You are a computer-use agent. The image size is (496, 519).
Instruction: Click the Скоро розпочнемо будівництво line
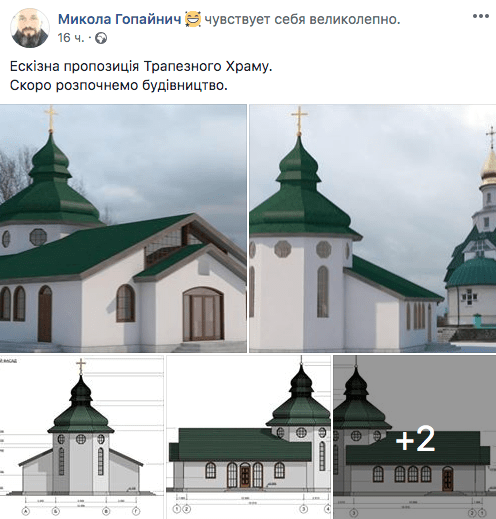(119, 85)
